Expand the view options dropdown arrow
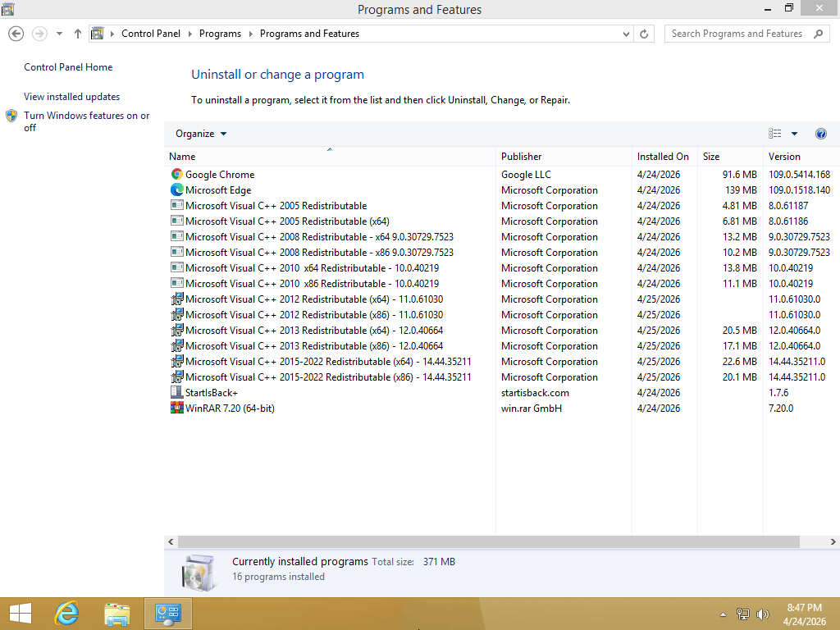Viewport: 840px width, 630px height. tap(794, 134)
